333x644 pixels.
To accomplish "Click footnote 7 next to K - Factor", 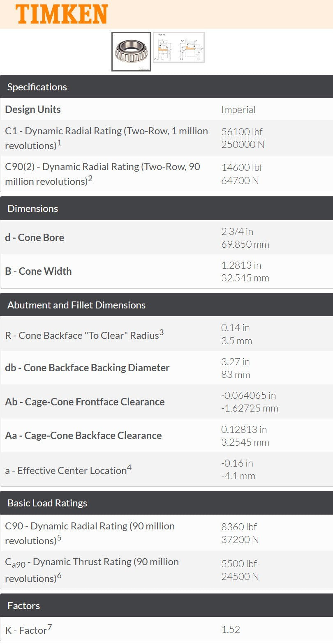I will coord(50,627).
